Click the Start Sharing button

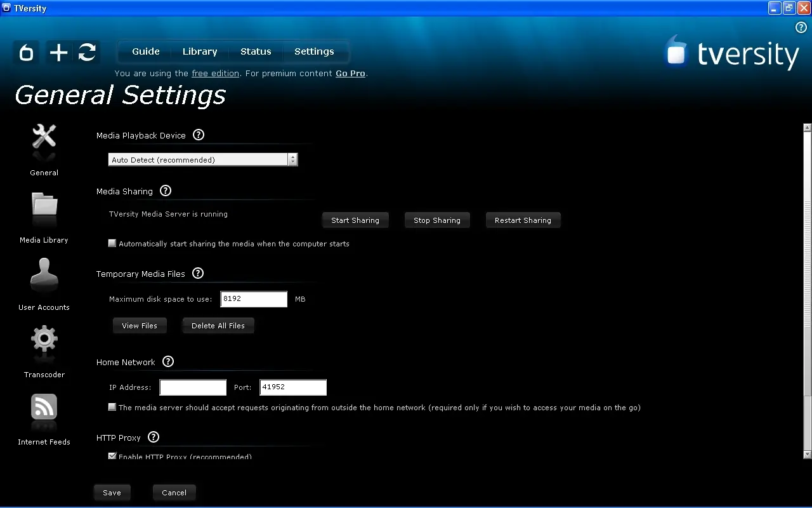[x=355, y=220]
